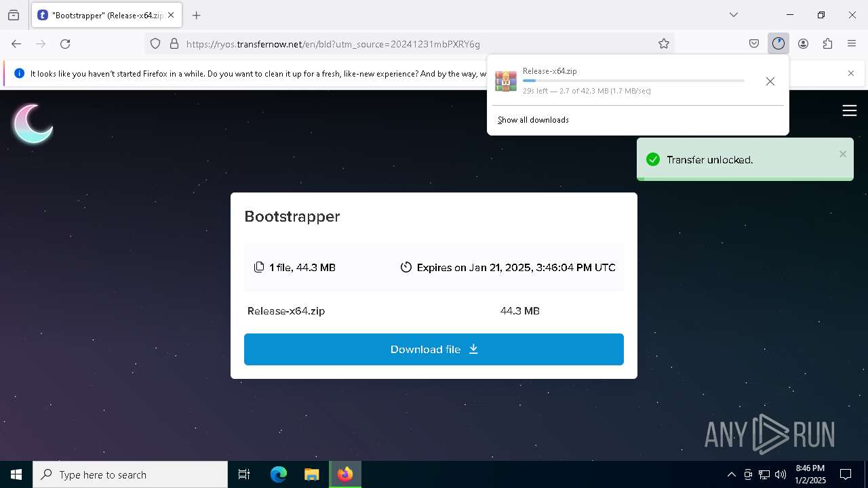Screen dimensions: 868x488
Task: Click the files icon beside 1 file, 44.3 MB
Action: click(x=259, y=267)
